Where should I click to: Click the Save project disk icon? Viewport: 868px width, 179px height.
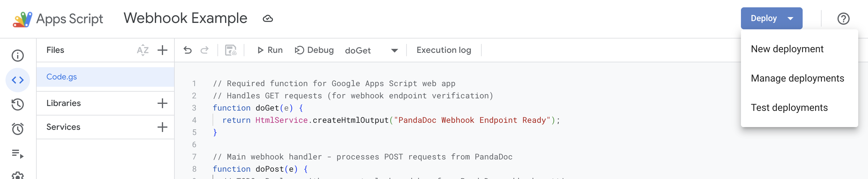(x=231, y=50)
